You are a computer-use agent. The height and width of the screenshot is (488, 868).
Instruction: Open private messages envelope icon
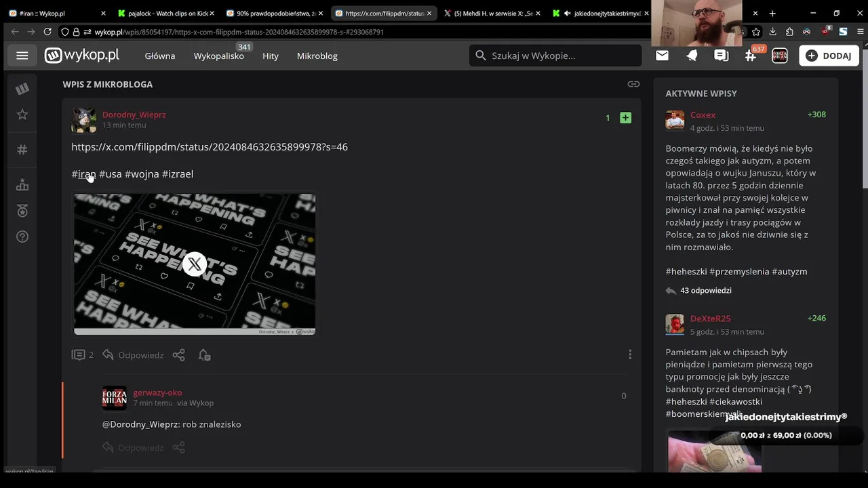tap(662, 56)
